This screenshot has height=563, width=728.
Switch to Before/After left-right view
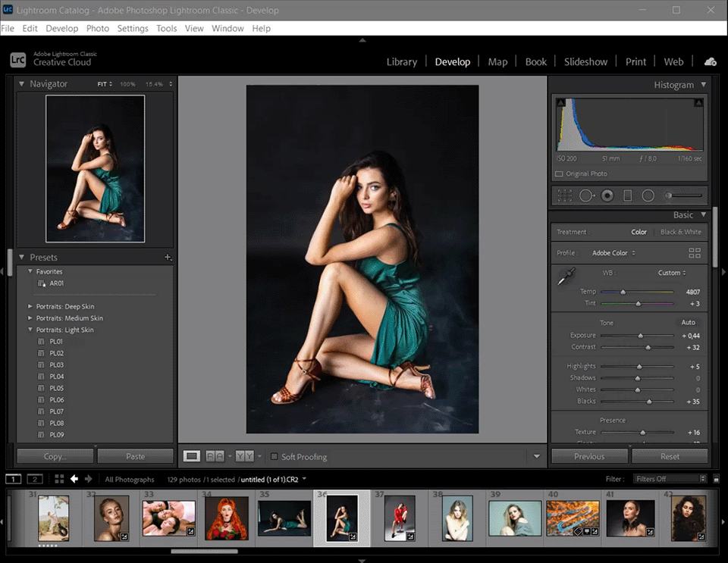pyautogui.click(x=215, y=456)
